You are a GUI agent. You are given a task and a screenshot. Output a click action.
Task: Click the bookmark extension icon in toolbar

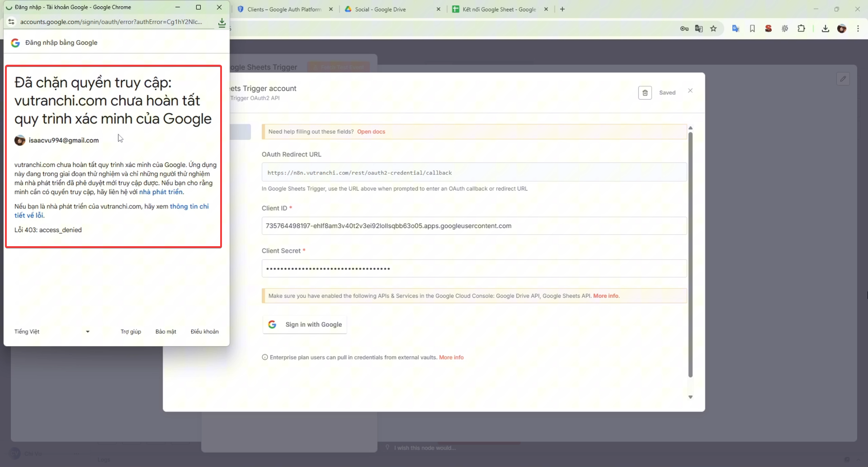click(x=752, y=29)
